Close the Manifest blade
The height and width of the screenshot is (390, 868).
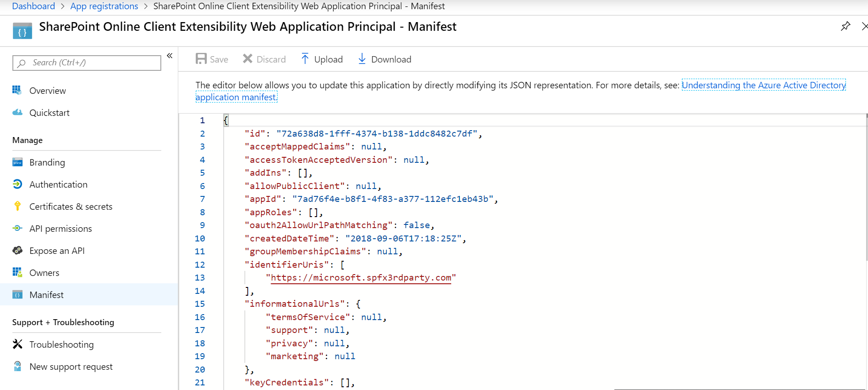(x=865, y=26)
